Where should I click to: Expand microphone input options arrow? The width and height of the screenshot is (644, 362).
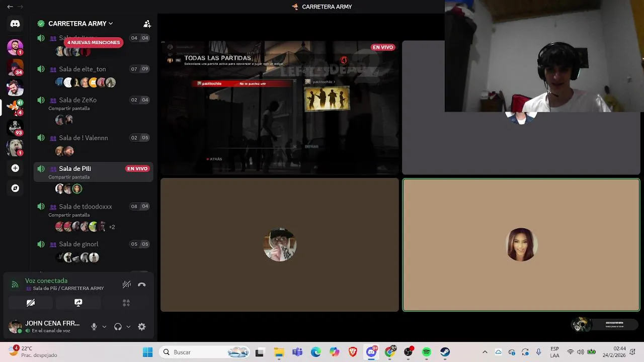click(104, 327)
